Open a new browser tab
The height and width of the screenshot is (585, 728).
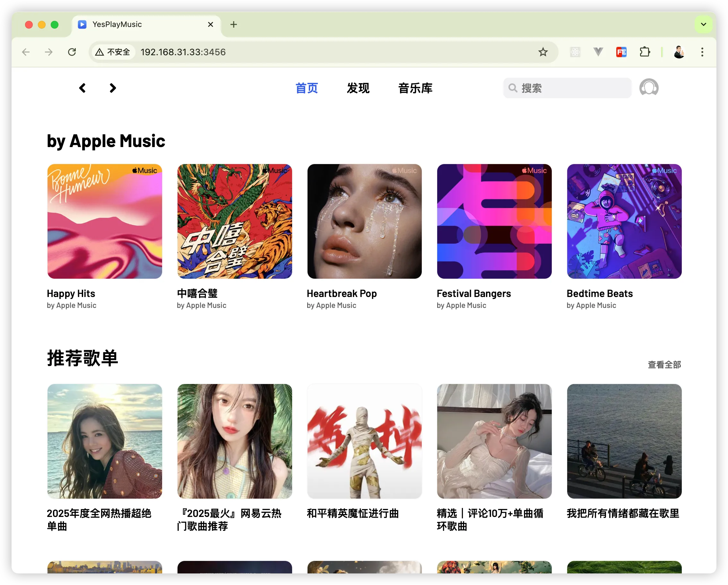point(233,24)
